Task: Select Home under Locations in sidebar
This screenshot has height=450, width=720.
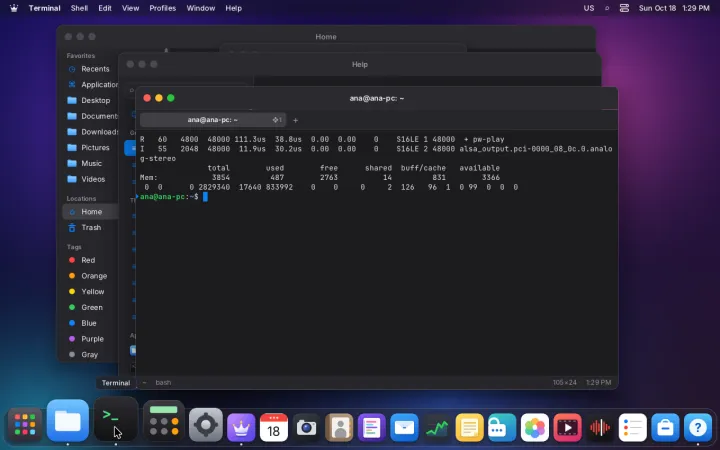Action: coord(90,212)
